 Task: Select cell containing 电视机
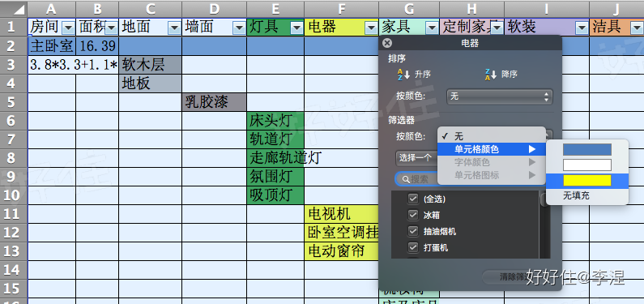(341, 214)
